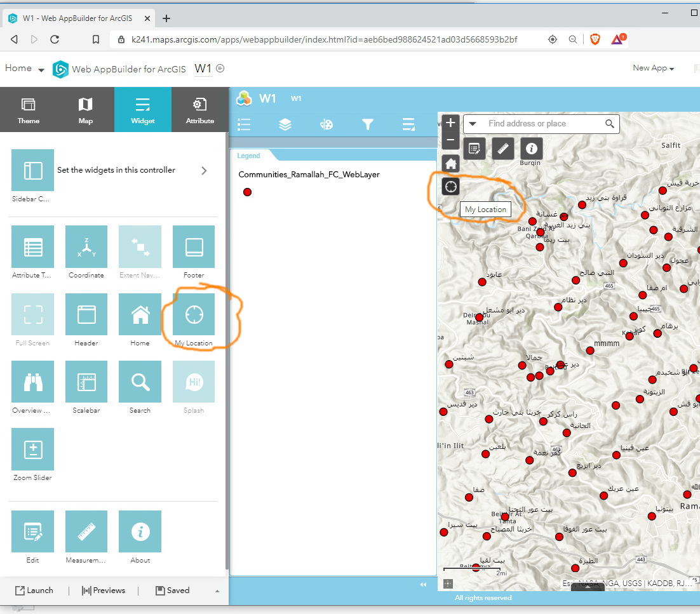Enable the Extent Navigate widget
Image resolution: width=700 pixels, height=614 pixels.
click(140, 247)
